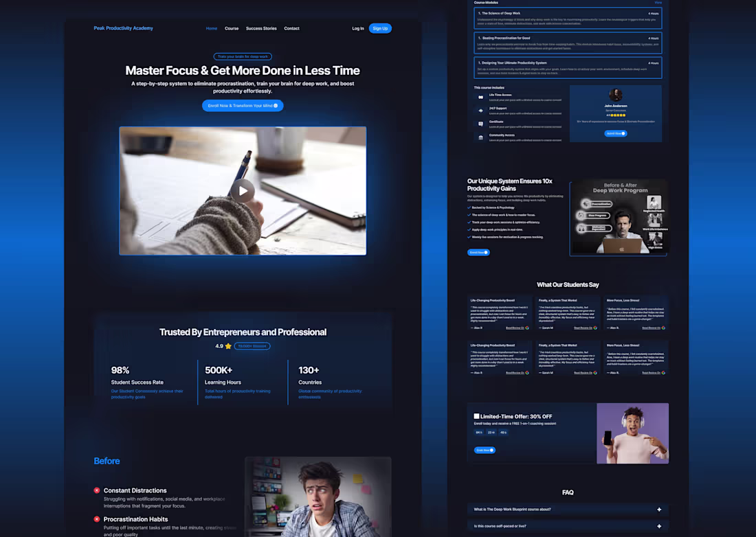
Task: Open Designing Your Ultimate Productivity System module
Action: tap(568, 68)
